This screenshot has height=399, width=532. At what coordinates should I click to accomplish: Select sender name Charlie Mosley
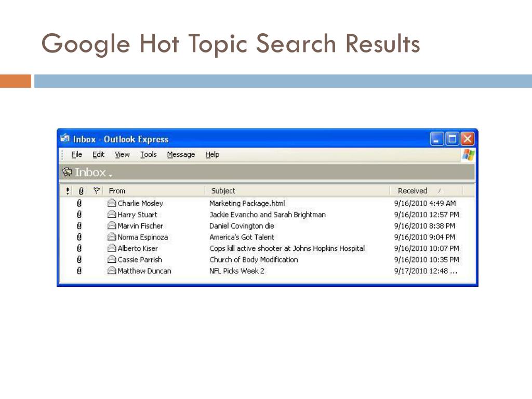(x=140, y=203)
